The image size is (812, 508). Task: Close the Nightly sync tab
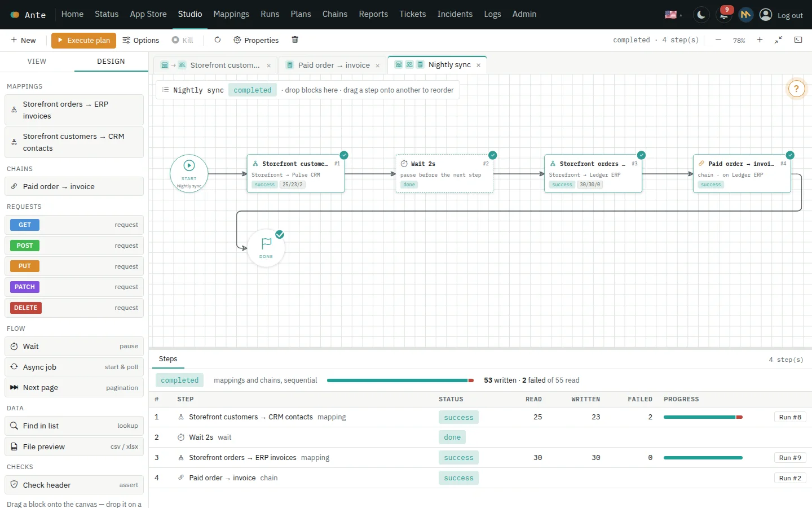point(479,65)
